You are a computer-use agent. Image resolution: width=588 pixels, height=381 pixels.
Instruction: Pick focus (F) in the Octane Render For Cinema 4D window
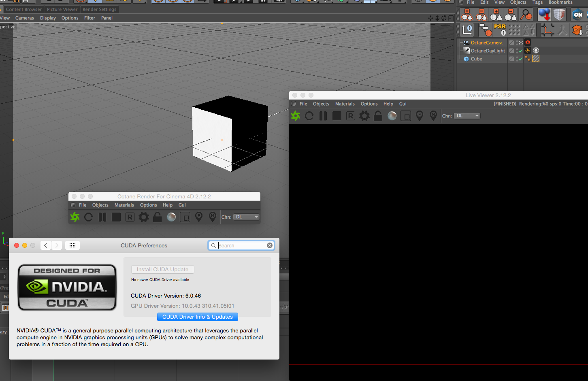(199, 217)
